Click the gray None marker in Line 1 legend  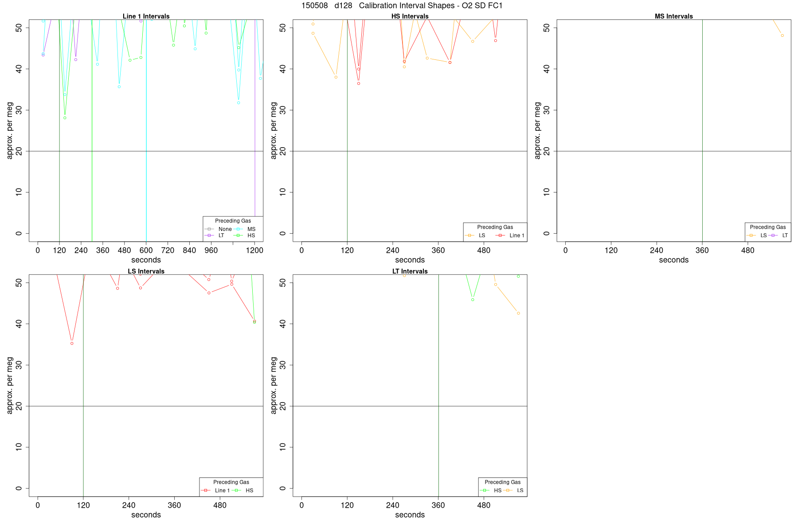pyautogui.click(x=209, y=229)
